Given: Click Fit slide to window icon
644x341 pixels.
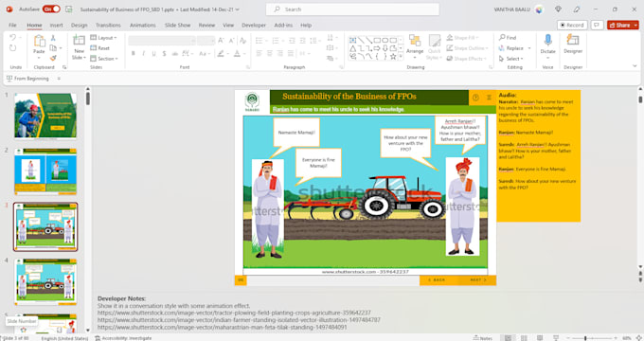Looking at the screenshot, I should (x=638, y=338).
